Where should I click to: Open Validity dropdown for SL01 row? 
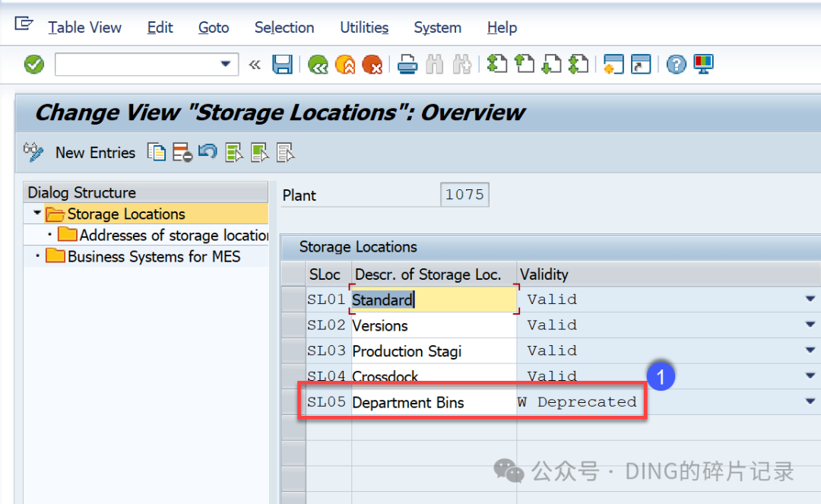click(x=810, y=299)
